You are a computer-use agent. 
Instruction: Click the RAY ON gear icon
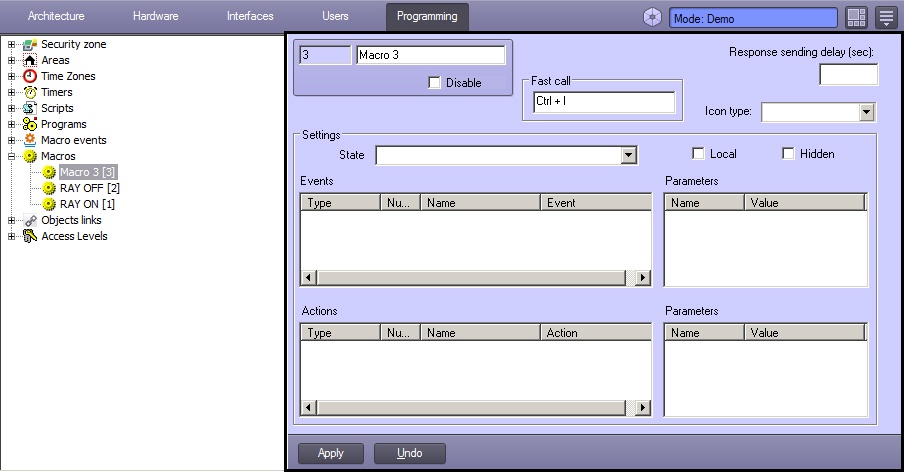click(49, 204)
